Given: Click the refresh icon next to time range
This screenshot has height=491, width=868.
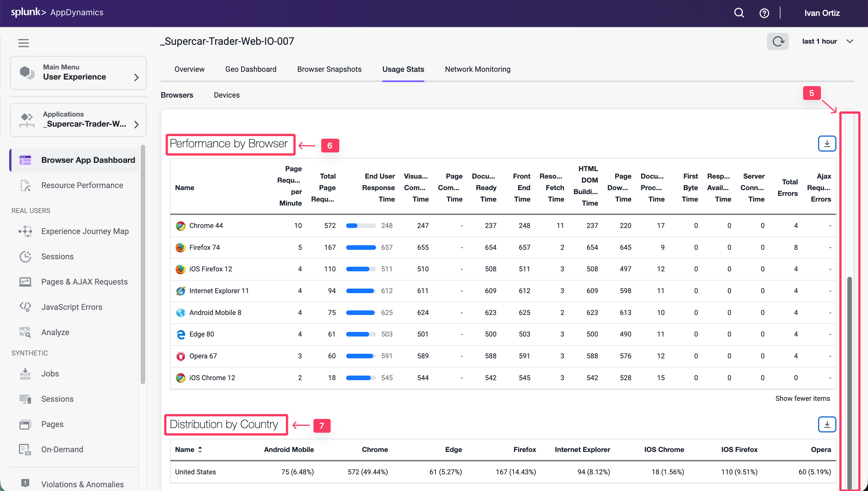Looking at the screenshot, I should pyautogui.click(x=777, y=41).
